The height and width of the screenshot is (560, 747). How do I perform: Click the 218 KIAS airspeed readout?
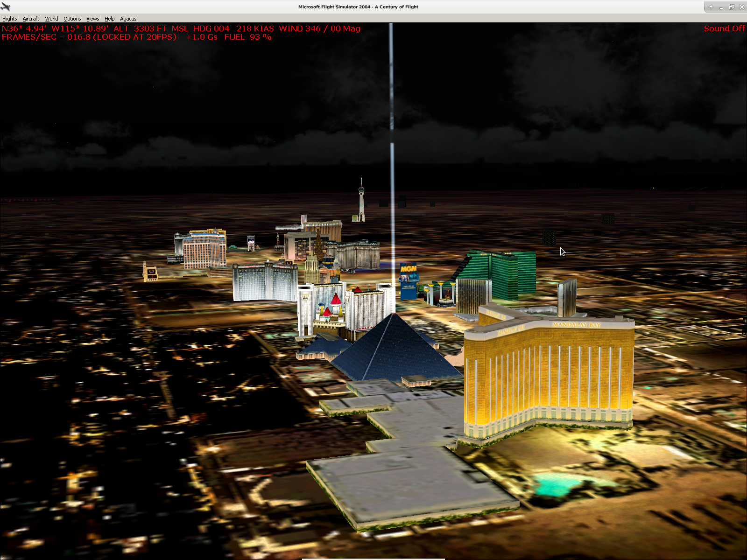click(255, 28)
